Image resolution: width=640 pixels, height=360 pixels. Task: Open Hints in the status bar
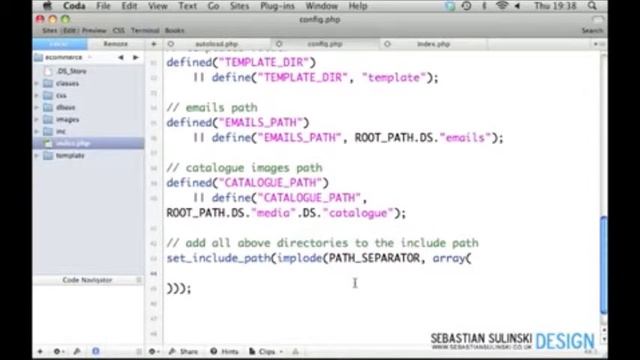tap(224, 351)
